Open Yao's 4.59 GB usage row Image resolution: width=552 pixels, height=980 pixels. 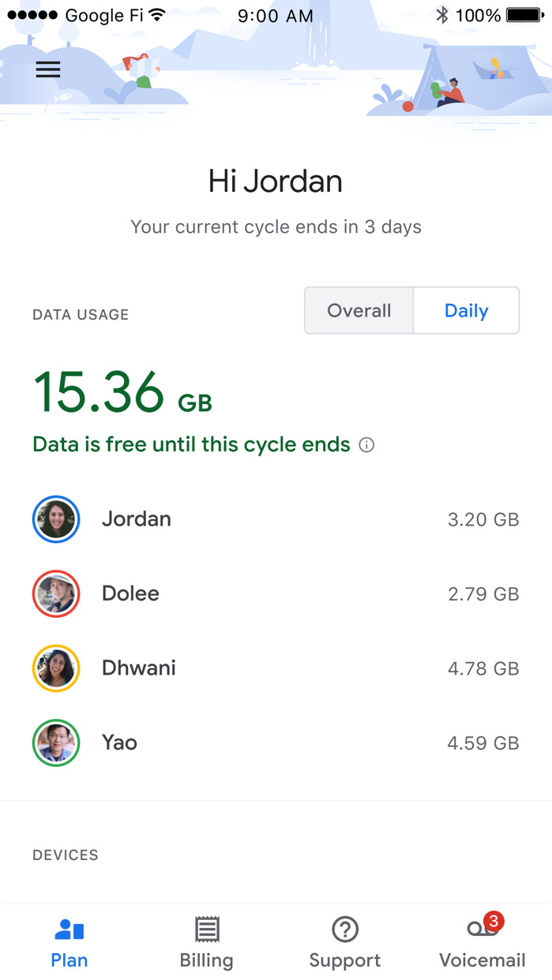click(x=483, y=742)
